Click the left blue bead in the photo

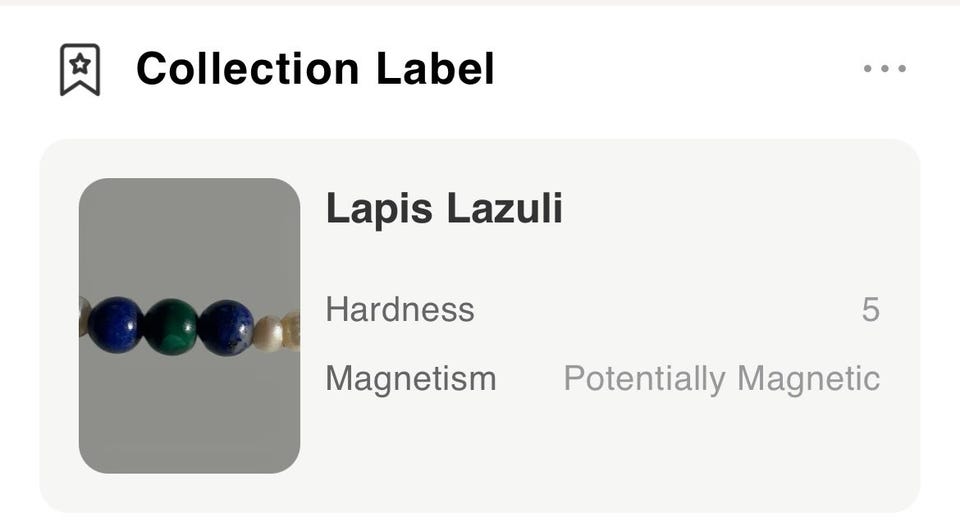click(115, 325)
